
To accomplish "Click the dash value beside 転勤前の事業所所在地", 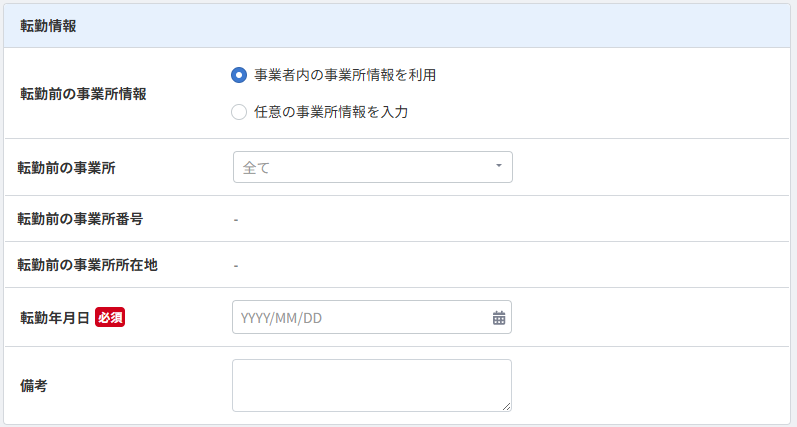I will [x=236, y=265].
